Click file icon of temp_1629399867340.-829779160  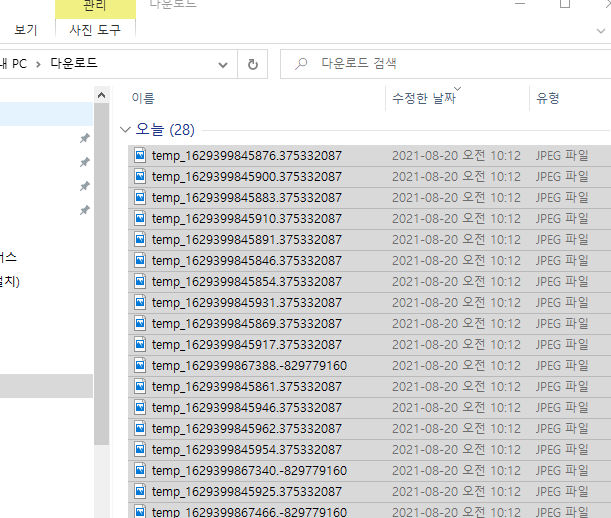coord(140,471)
